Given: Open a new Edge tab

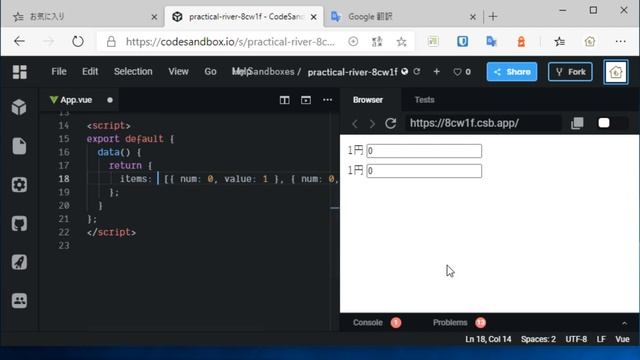Looking at the screenshot, I should pos(493,17).
